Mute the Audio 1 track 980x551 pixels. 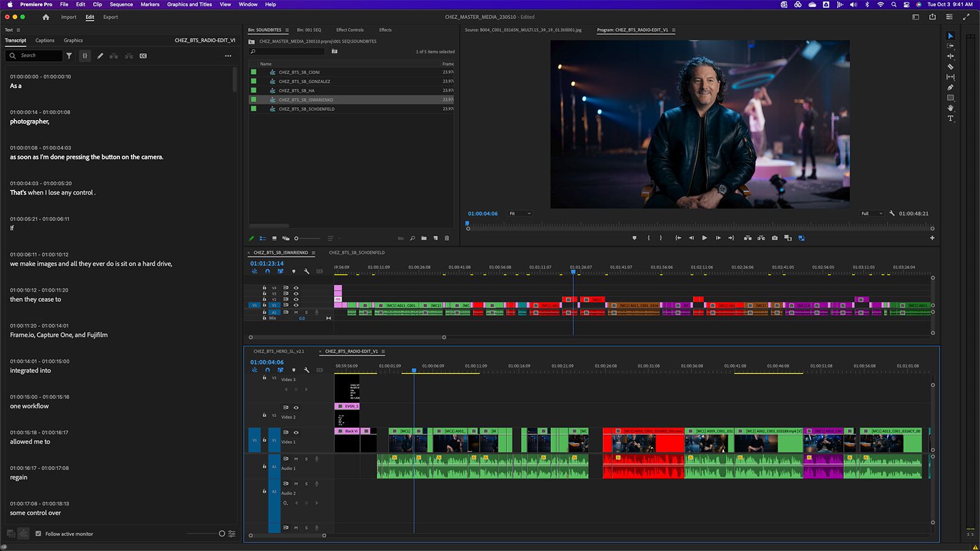[296, 459]
